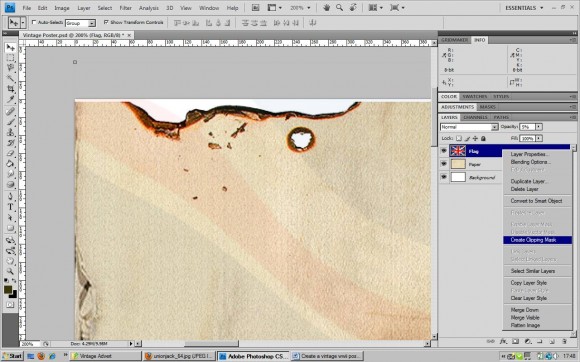Screen dimensions: 580x362
Task: Launch Bridge from the application bar
Action: coord(256,8)
